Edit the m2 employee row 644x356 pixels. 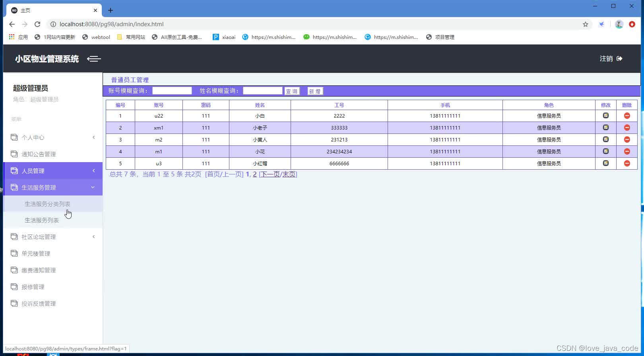606,139
